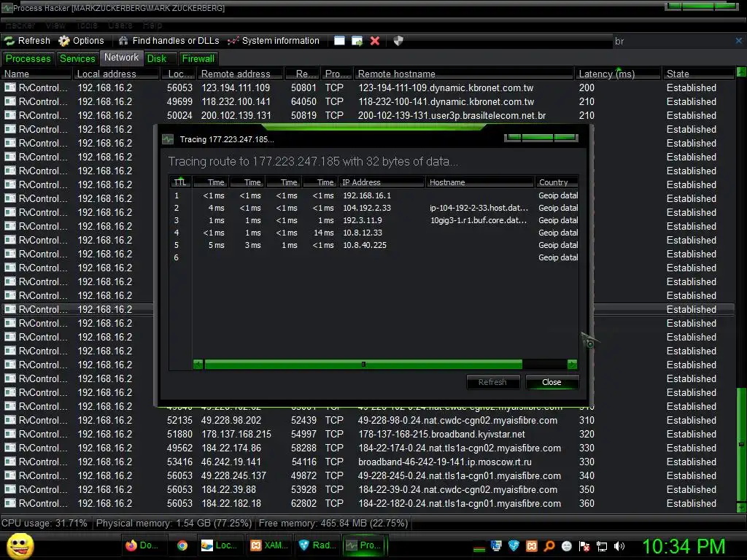
Task: Open System information graph icon
Action: (x=233, y=41)
